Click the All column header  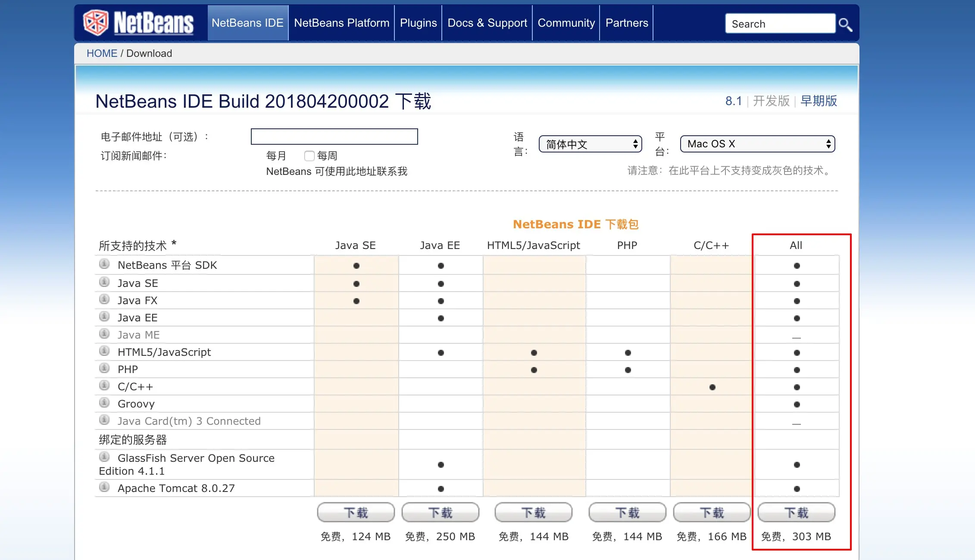[796, 246]
